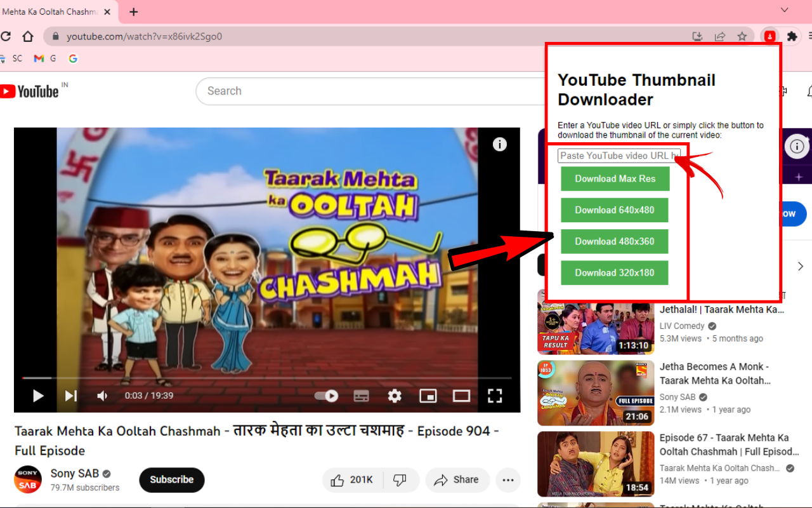Open more actions three-dot menu
The image size is (812, 508).
coord(508,479)
